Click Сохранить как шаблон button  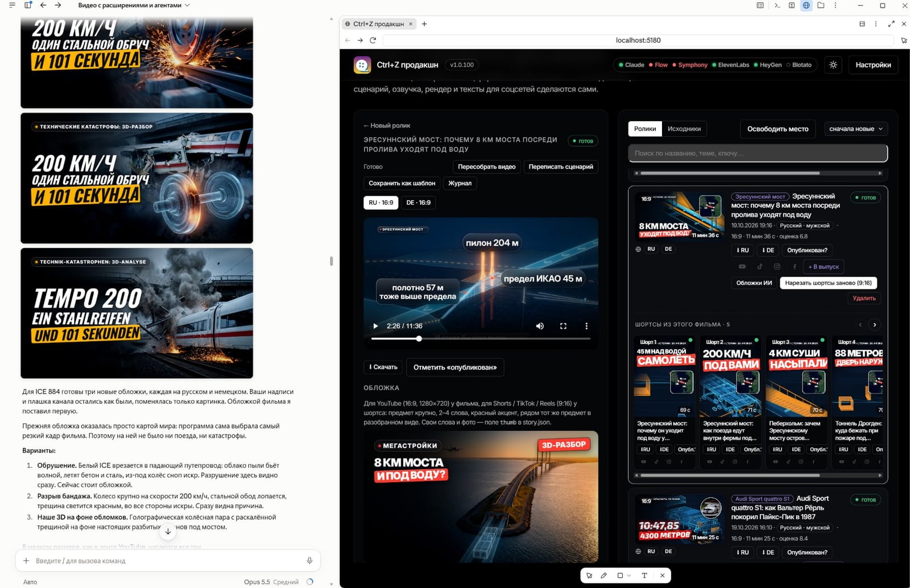(x=402, y=183)
